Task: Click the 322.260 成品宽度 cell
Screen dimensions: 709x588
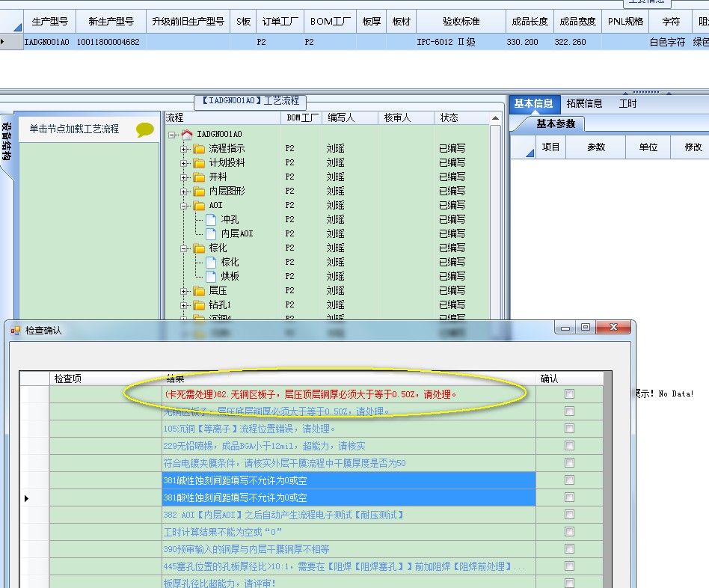Action: tap(577, 42)
